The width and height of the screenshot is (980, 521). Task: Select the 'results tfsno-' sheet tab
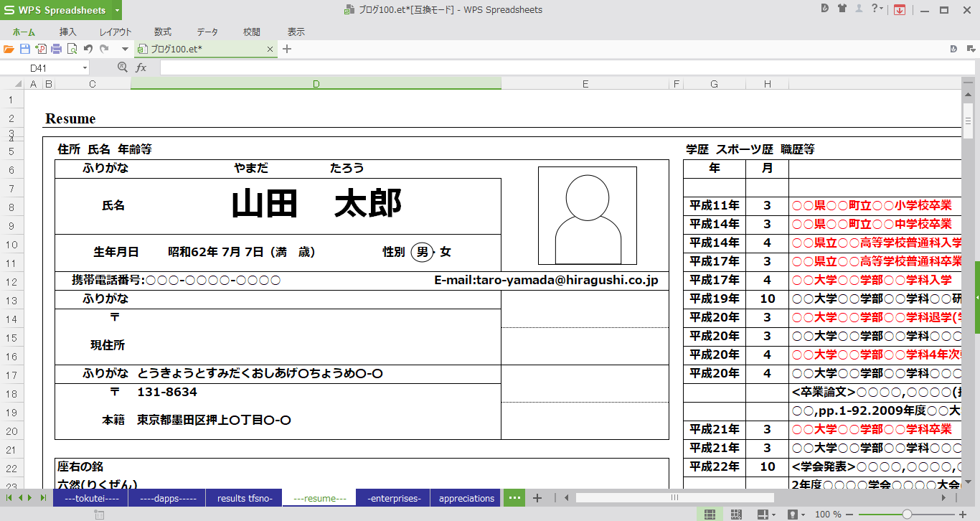tap(243, 497)
